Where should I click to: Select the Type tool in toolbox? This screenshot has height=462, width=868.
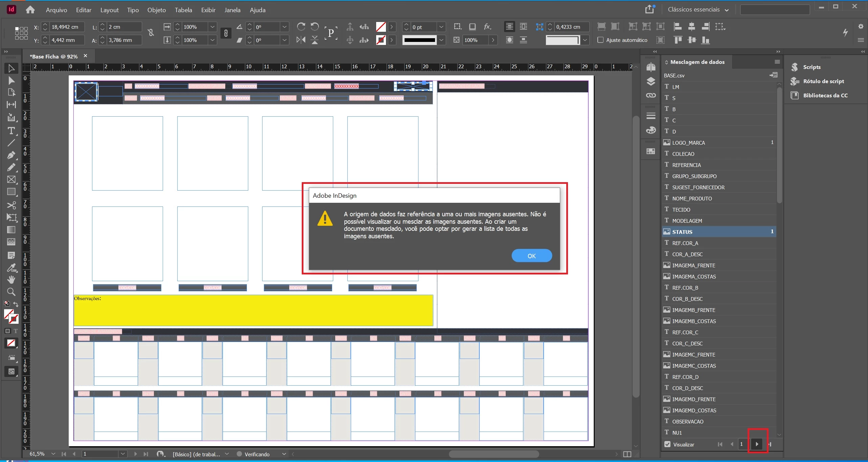click(11, 131)
